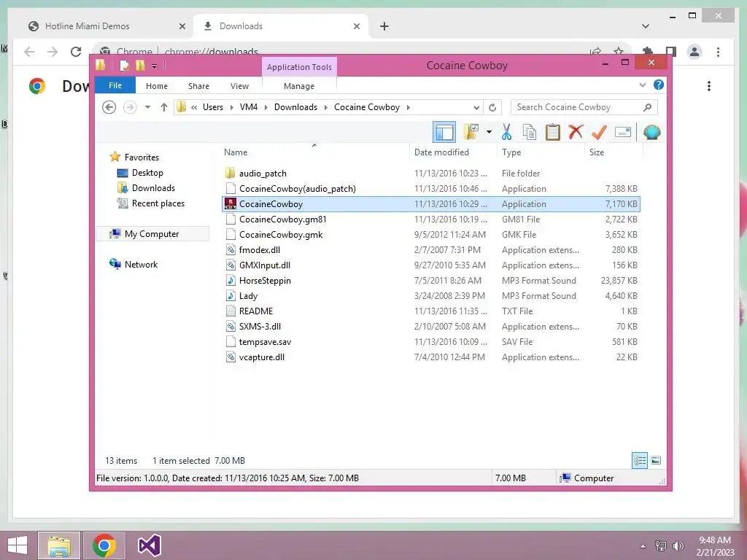Viewport: 747px width, 560px height.
Task: Expand the address bar history dropdown
Action: pos(476,108)
